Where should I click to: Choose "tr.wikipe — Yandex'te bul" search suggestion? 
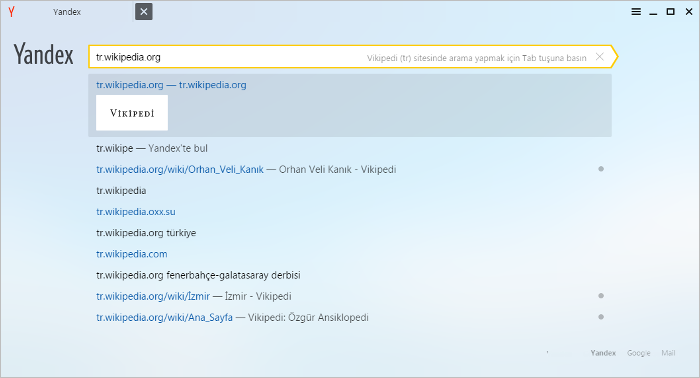point(152,149)
